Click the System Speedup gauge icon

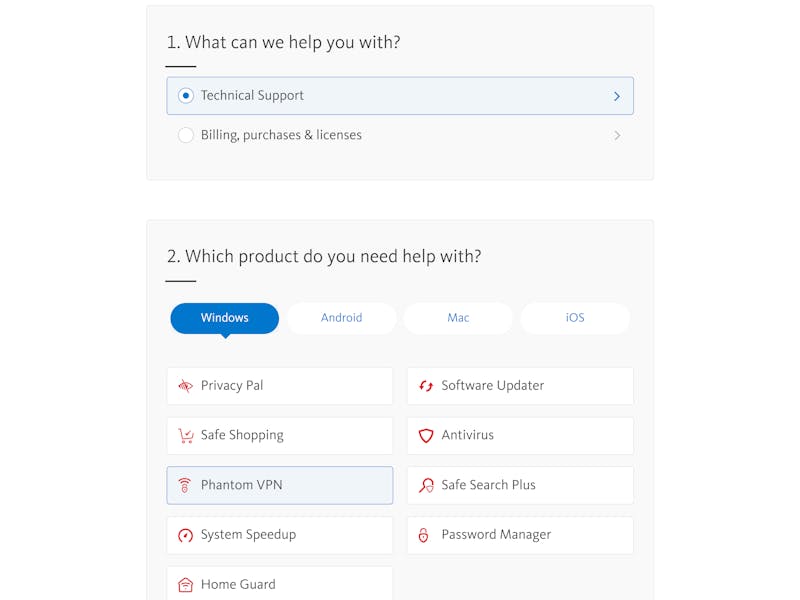point(185,535)
